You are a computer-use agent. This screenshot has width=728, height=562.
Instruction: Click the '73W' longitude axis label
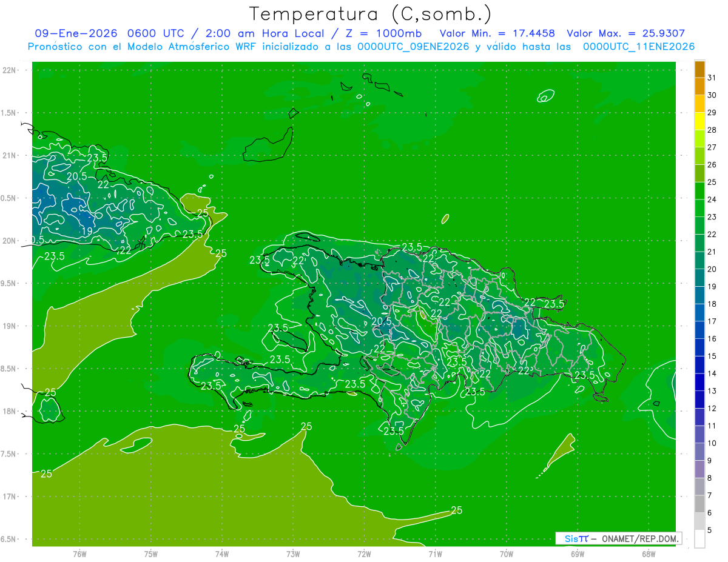(293, 554)
